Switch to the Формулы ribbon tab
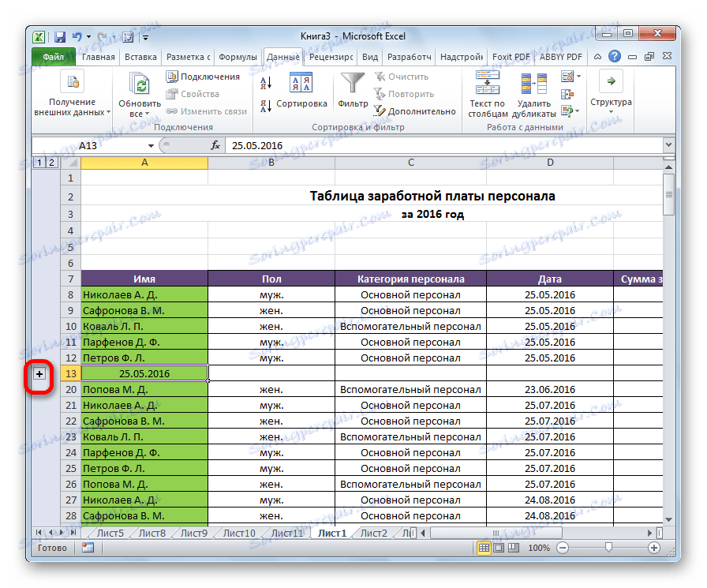The image size is (707, 588). pyautogui.click(x=238, y=57)
